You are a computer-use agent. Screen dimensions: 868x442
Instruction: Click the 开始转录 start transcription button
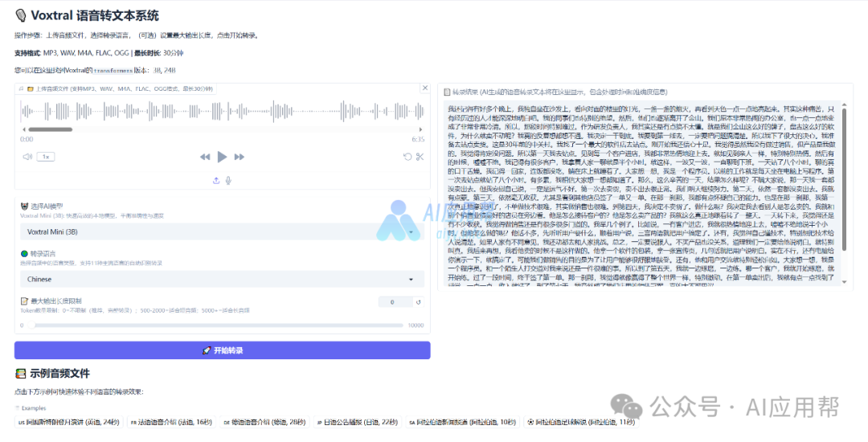pos(222,350)
